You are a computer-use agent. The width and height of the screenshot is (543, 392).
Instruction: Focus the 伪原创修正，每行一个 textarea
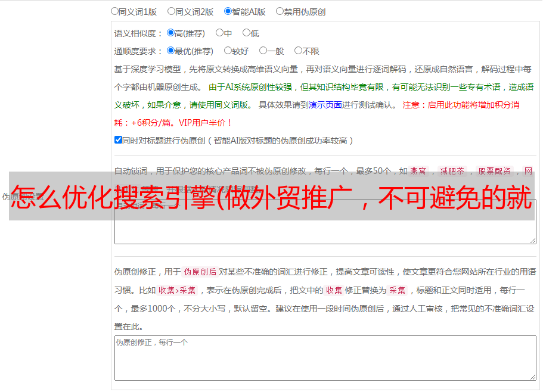(x=325, y=358)
